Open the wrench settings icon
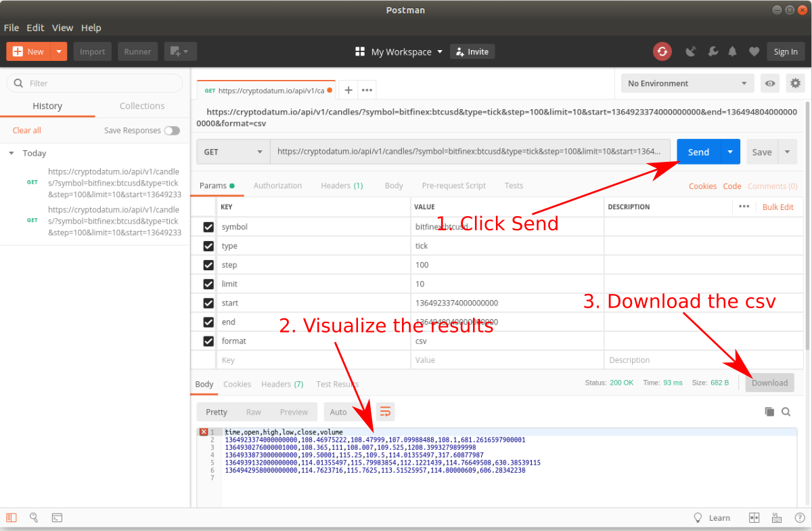The height and width of the screenshot is (531, 812). point(712,51)
